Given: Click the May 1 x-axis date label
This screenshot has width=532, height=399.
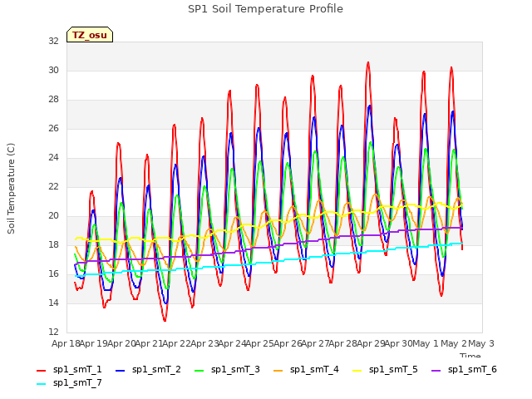Looking at the screenshot, I should tap(426, 343).
